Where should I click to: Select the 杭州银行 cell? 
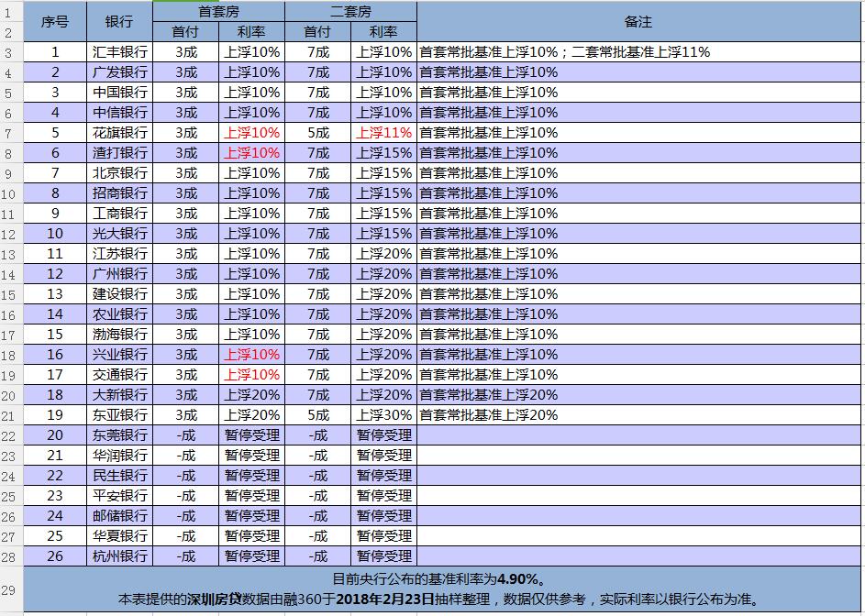(119, 555)
